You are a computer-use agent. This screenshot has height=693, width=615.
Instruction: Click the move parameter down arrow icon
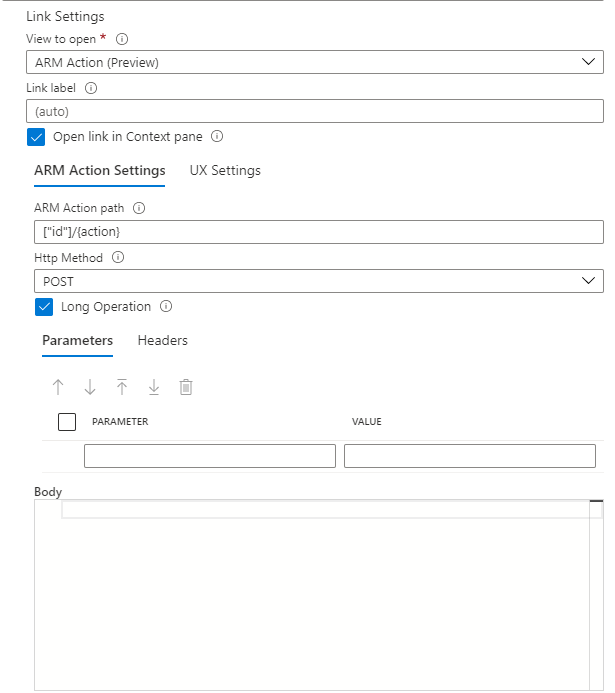[x=90, y=387]
